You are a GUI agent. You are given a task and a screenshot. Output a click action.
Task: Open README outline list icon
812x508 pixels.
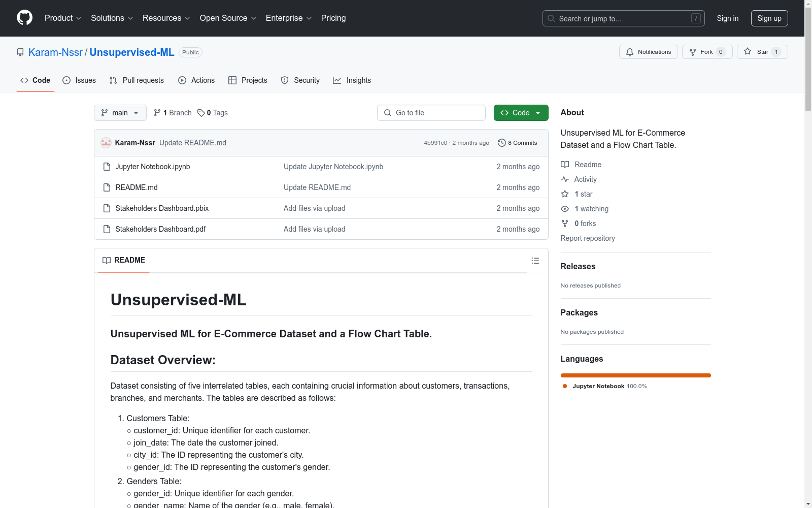[x=535, y=261]
